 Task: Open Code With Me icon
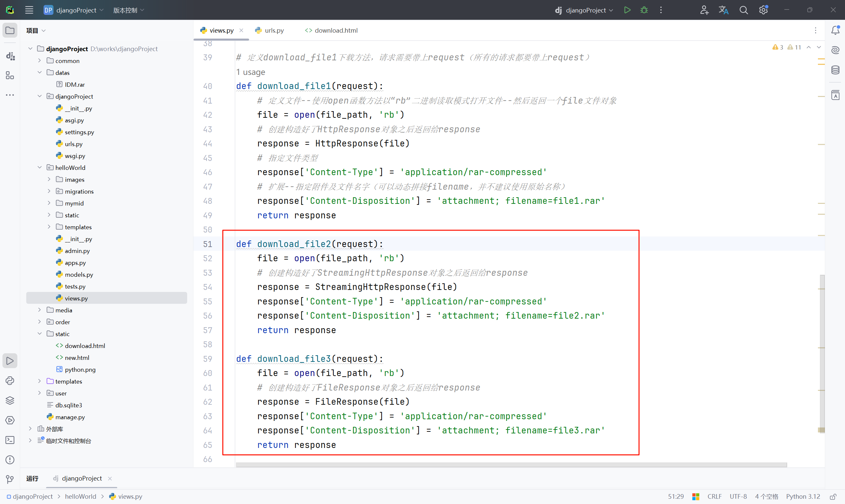tap(704, 10)
